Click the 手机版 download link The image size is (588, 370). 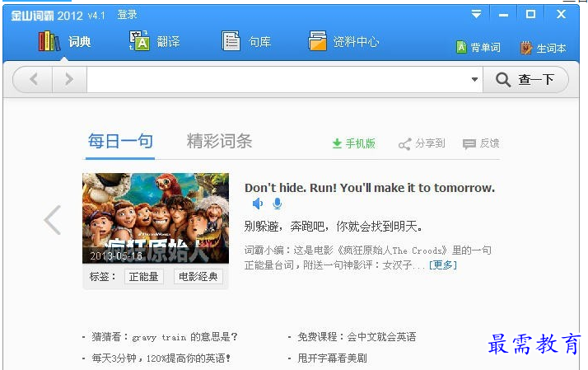[x=353, y=143]
